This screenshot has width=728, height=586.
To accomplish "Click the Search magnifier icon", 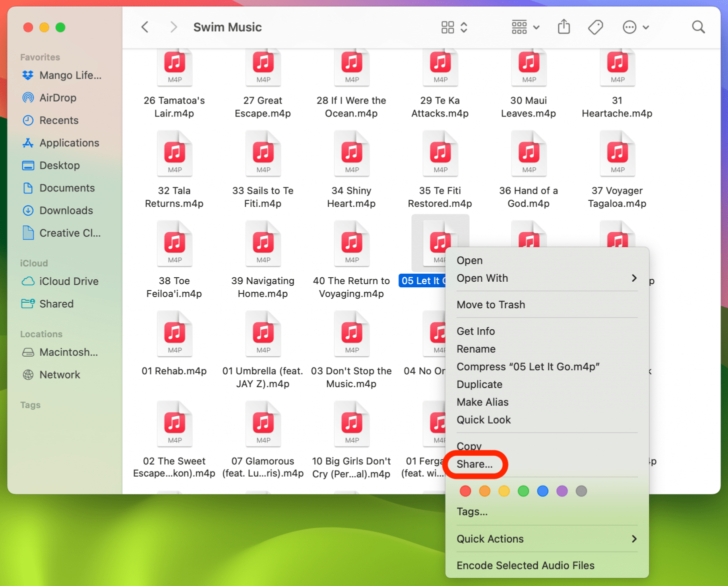I will [x=698, y=27].
